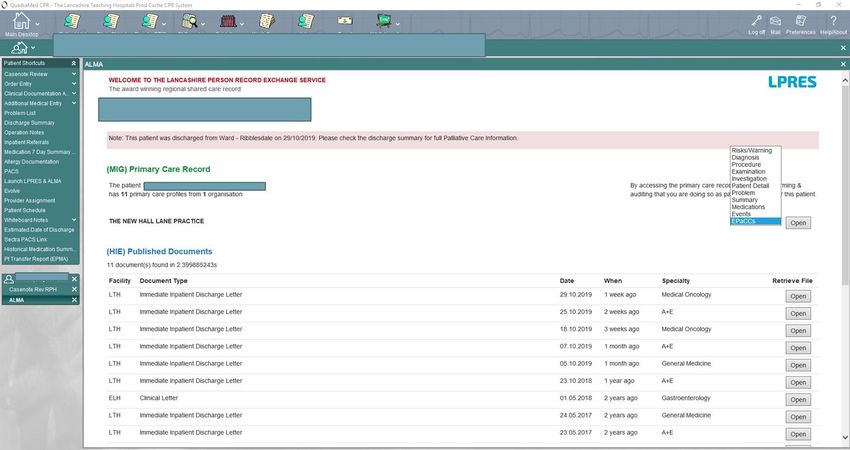
Task: Go to Main Desktop home icon
Action: (x=21, y=21)
